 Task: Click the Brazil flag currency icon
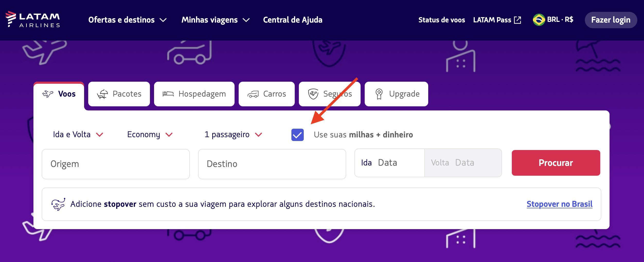coord(539,20)
